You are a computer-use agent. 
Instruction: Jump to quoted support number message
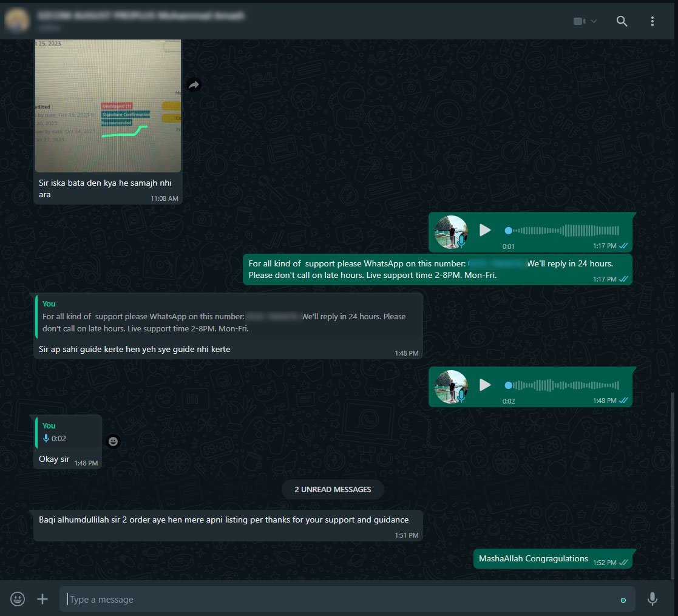coord(228,317)
